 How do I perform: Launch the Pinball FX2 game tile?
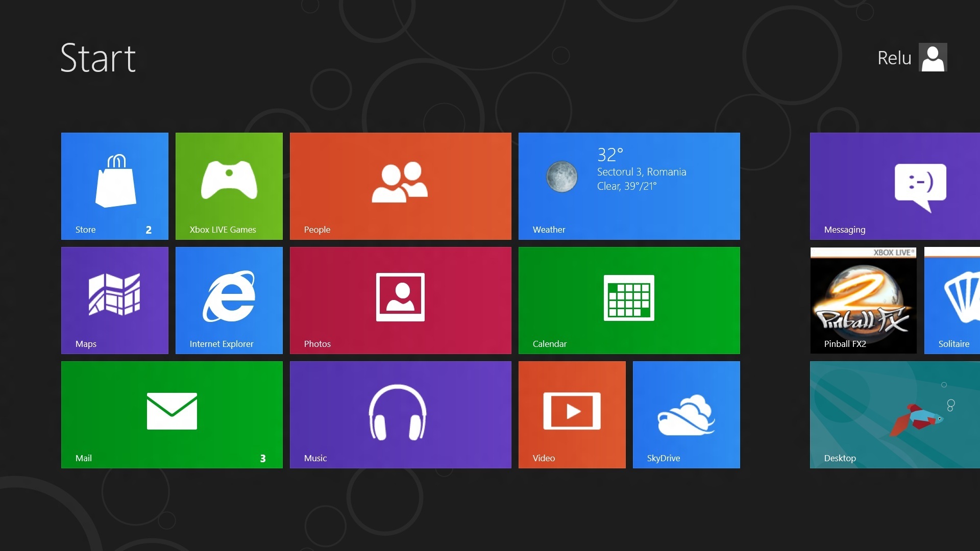point(864,300)
